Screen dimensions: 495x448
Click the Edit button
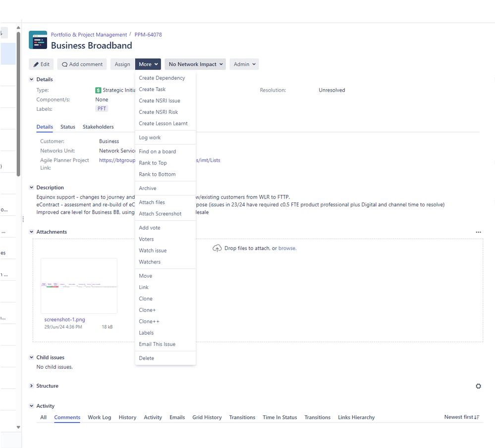point(41,64)
